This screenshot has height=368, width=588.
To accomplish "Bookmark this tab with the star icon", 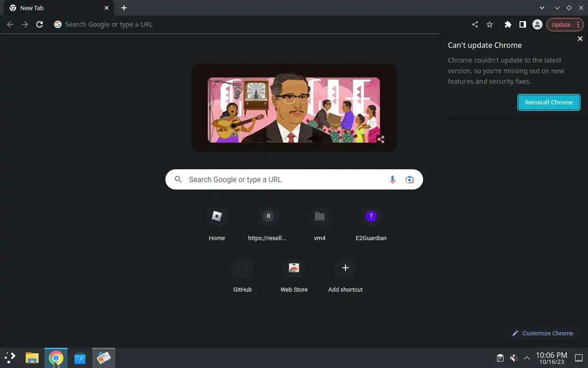I will click(490, 24).
